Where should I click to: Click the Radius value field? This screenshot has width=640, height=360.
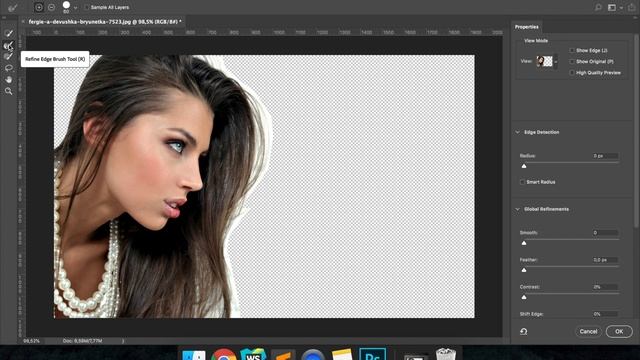pyautogui.click(x=605, y=156)
